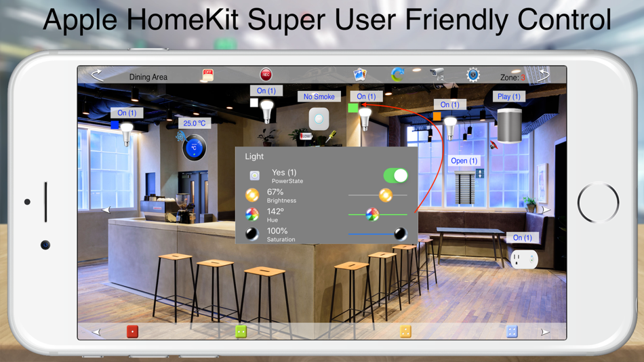The width and height of the screenshot is (644, 362).
Task: Pan room left with side arrow
Action: 106,210
